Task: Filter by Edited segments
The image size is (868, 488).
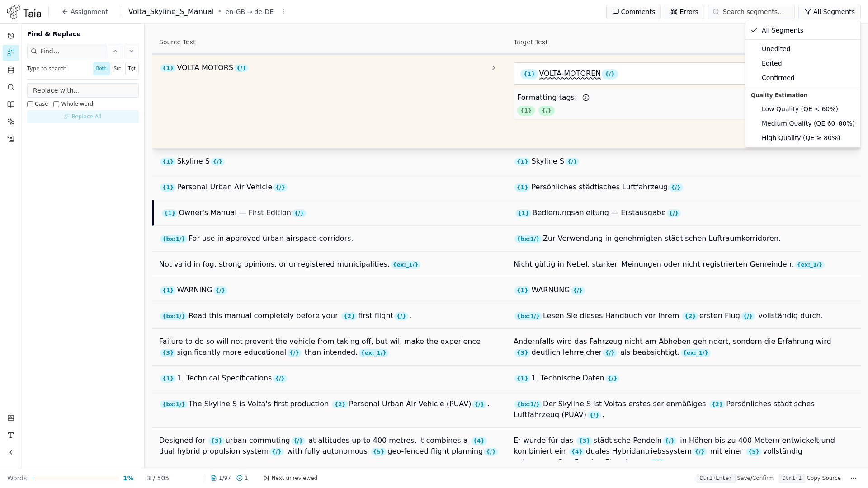Action: click(x=803, y=63)
